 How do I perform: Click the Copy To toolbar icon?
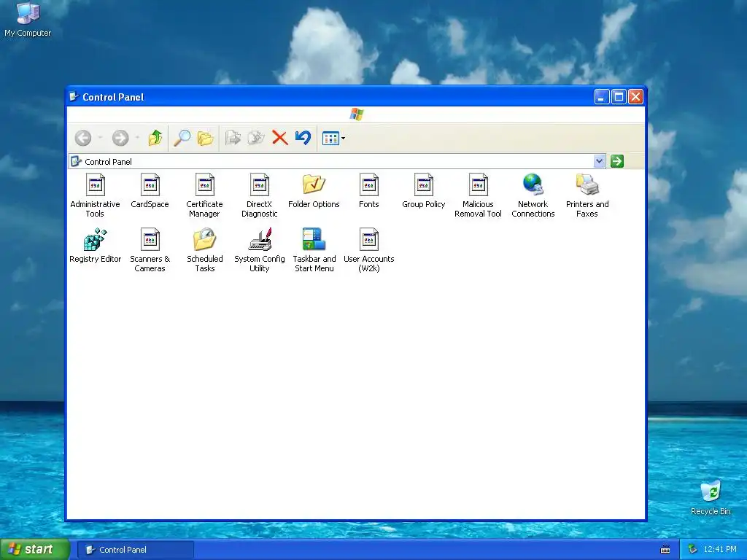(256, 138)
